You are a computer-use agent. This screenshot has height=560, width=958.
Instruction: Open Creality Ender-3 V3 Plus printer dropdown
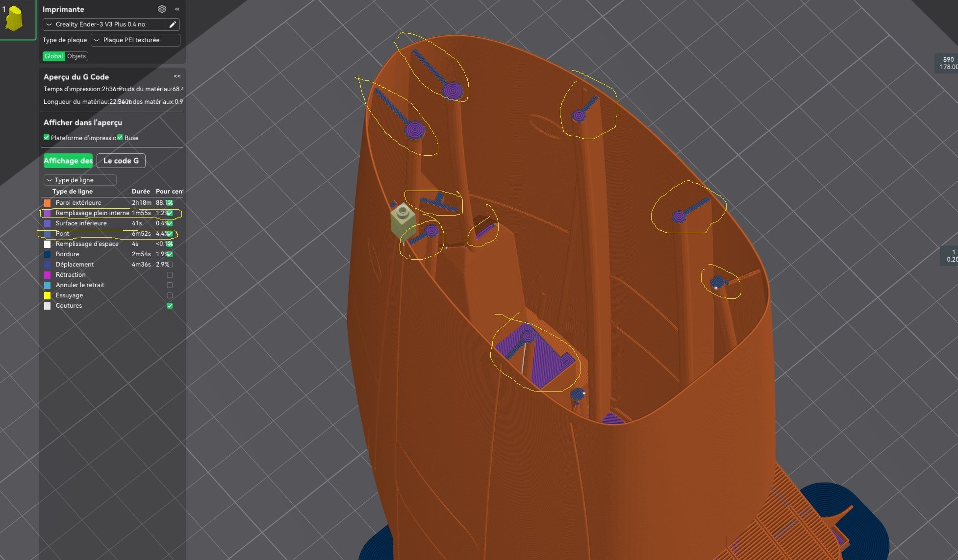pyautogui.click(x=104, y=24)
